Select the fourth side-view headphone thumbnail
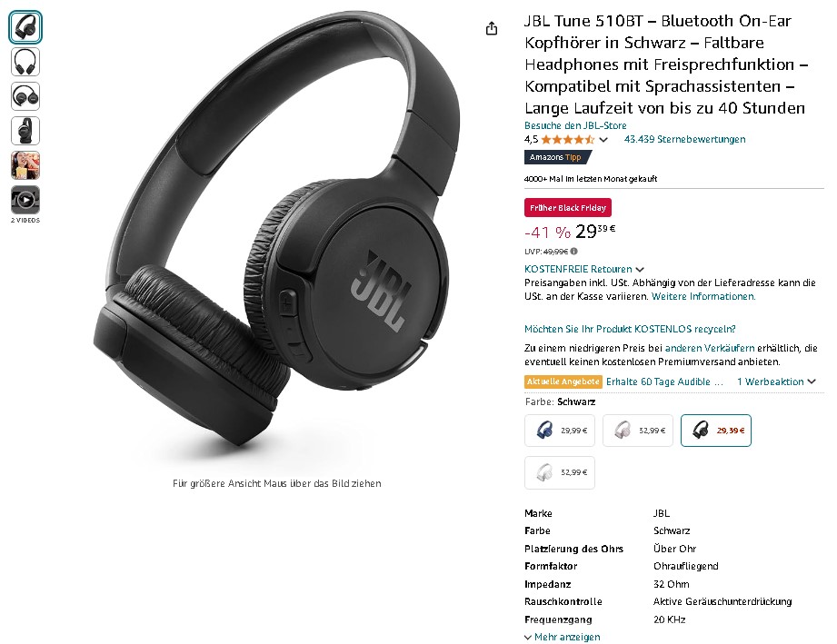The image size is (837, 644). coord(25,131)
